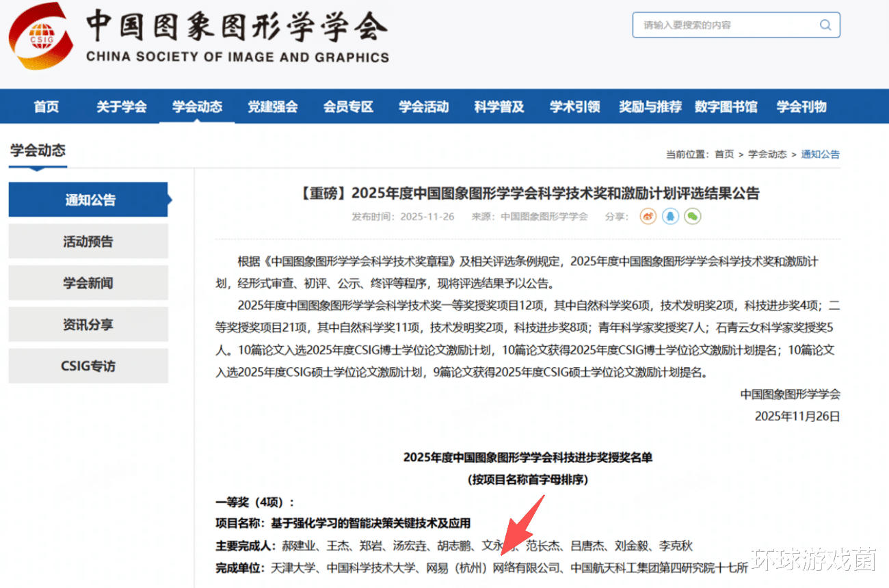The width and height of the screenshot is (889, 588).
Task: Click the 首页 breadcrumb link
Action: [x=724, y=155]
